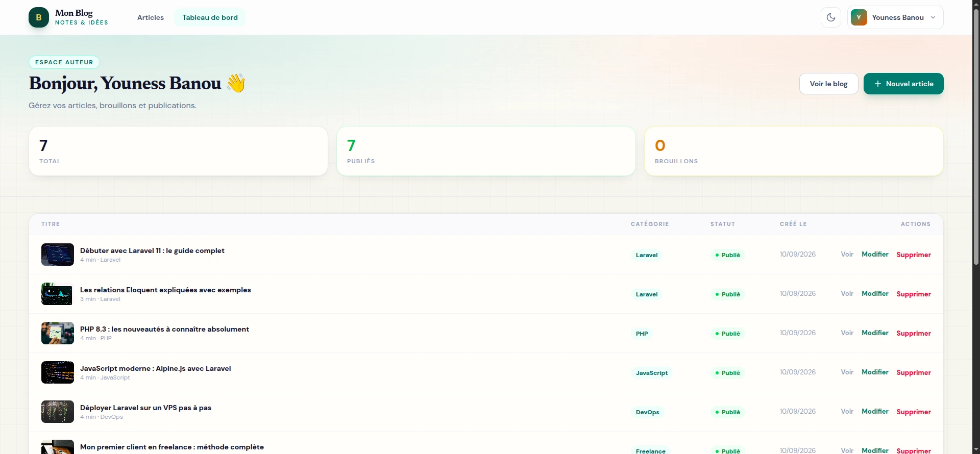Delete the Les relations Eloquent article
The image size is (980, 454).
[x=914, y=294]
